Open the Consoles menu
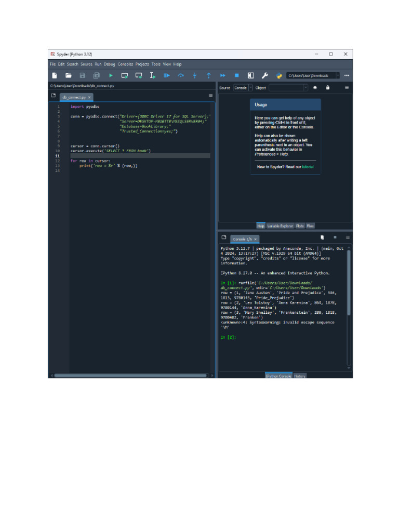This screenshot has width=399, height=532. [126, 64]
